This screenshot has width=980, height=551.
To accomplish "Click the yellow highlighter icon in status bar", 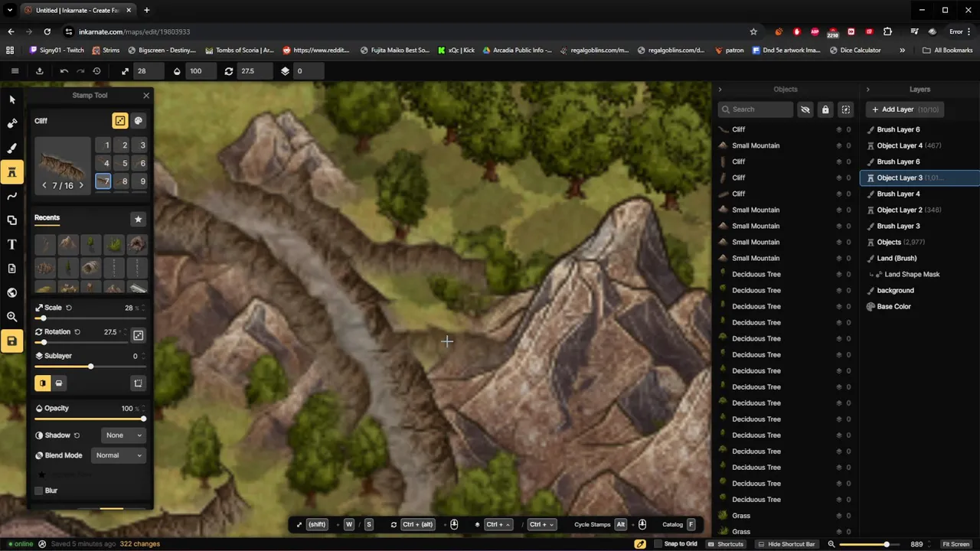I will click(640, 544).
